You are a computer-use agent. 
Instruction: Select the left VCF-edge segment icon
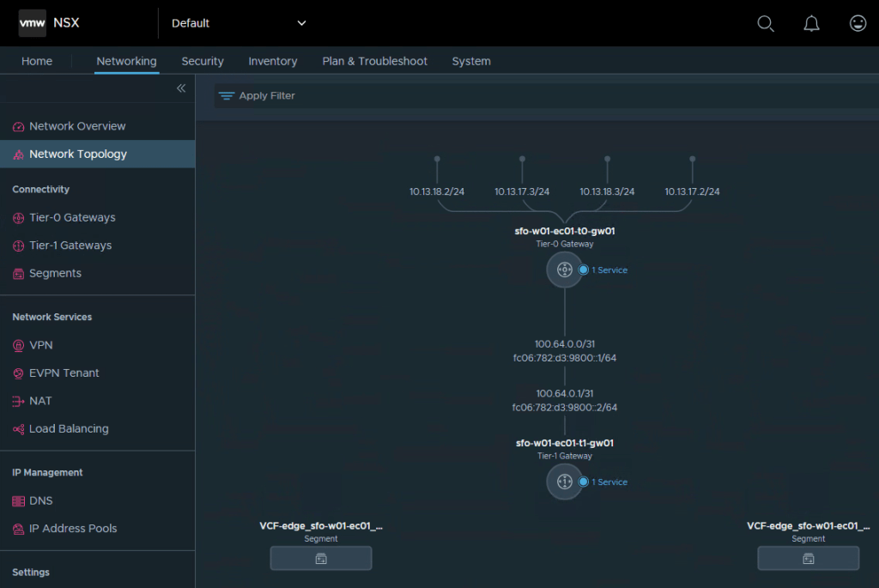pos(321,558)
